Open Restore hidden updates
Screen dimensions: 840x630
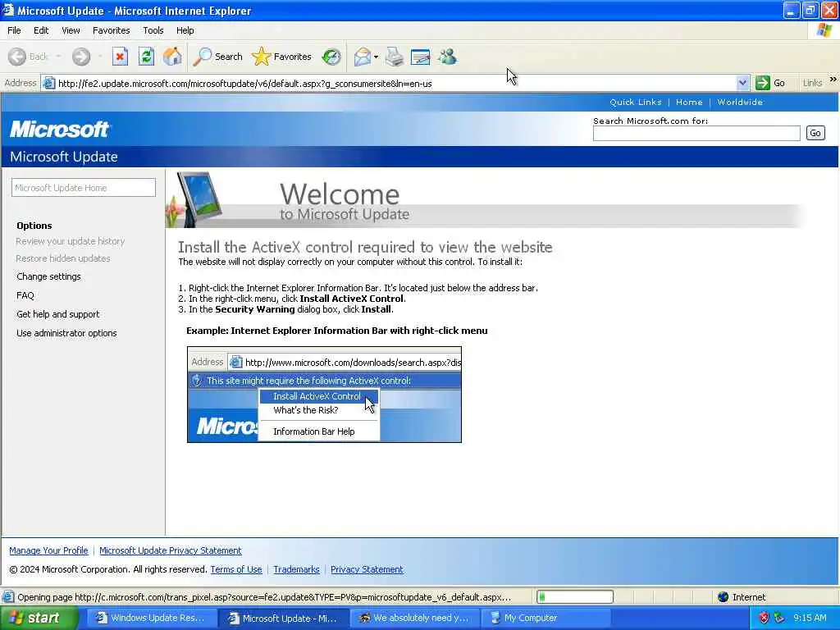(x=63, y=258)
